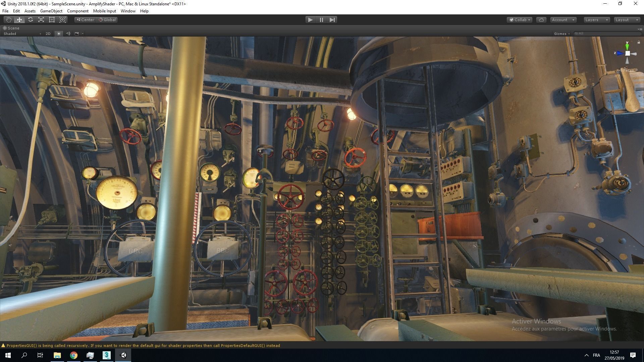Click the Collab button

(x=520, y=20)
